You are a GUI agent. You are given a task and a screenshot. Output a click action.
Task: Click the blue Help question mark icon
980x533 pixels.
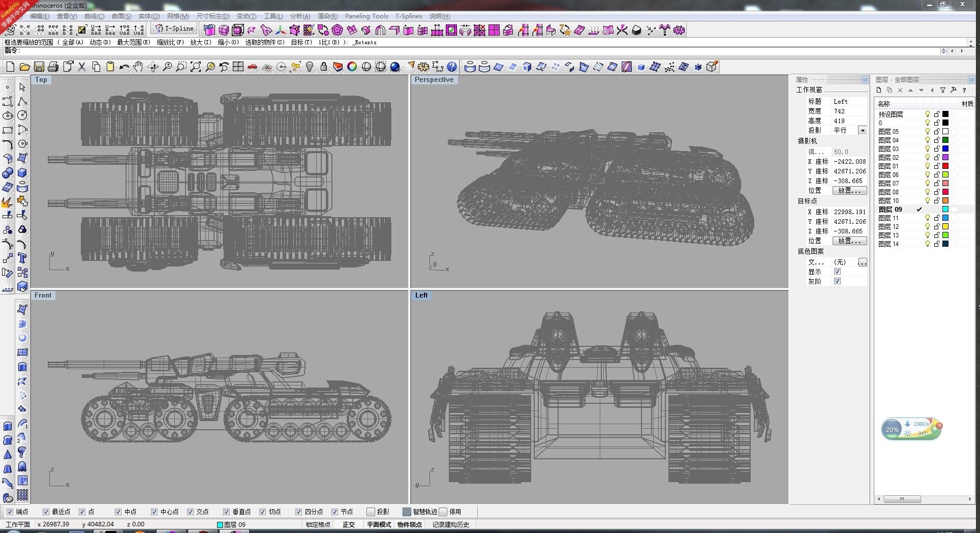coord(452,67)
